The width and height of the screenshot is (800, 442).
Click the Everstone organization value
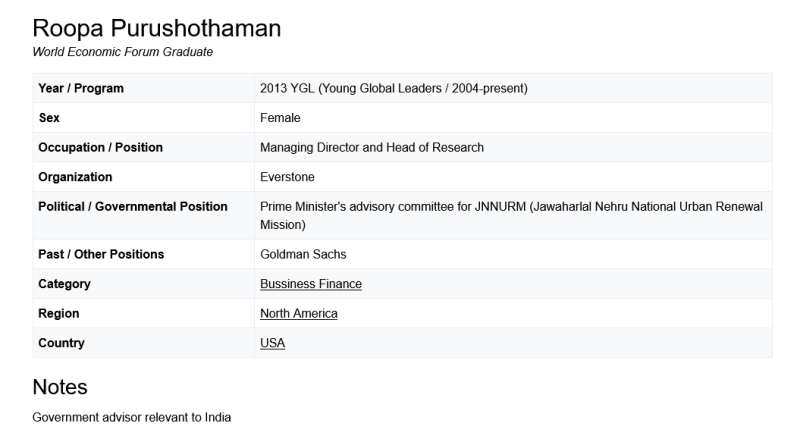pyautogui.click(x=287, y=177)
